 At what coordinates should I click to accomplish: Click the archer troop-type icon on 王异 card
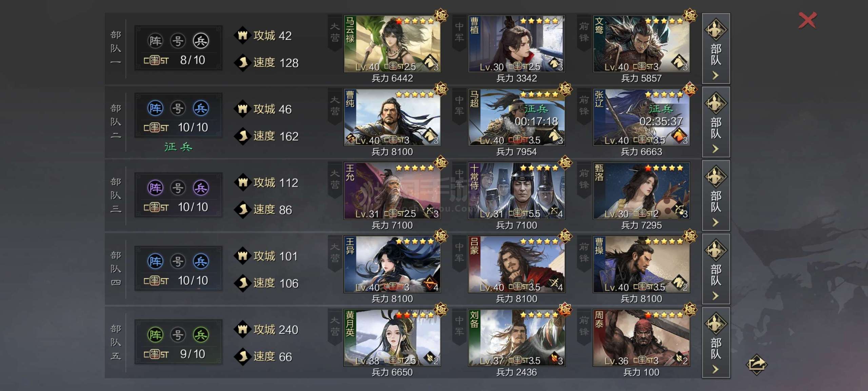(x=430, y=283)
